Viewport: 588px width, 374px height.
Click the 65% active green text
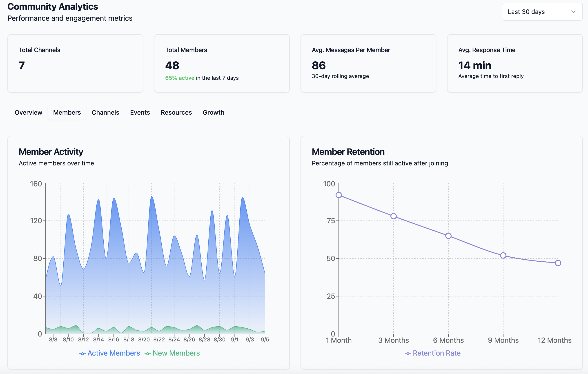[x=180, y=78]
